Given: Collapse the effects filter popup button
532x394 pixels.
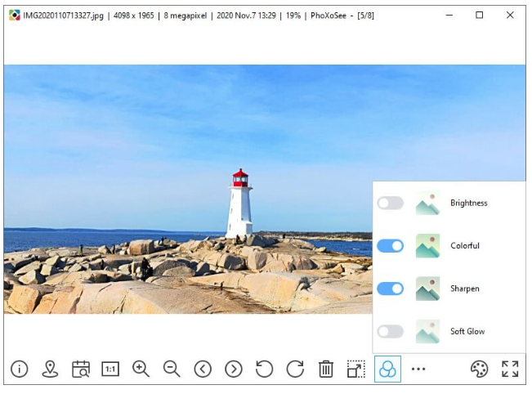Looking at the screenshot, I should [x=387, y=369].
